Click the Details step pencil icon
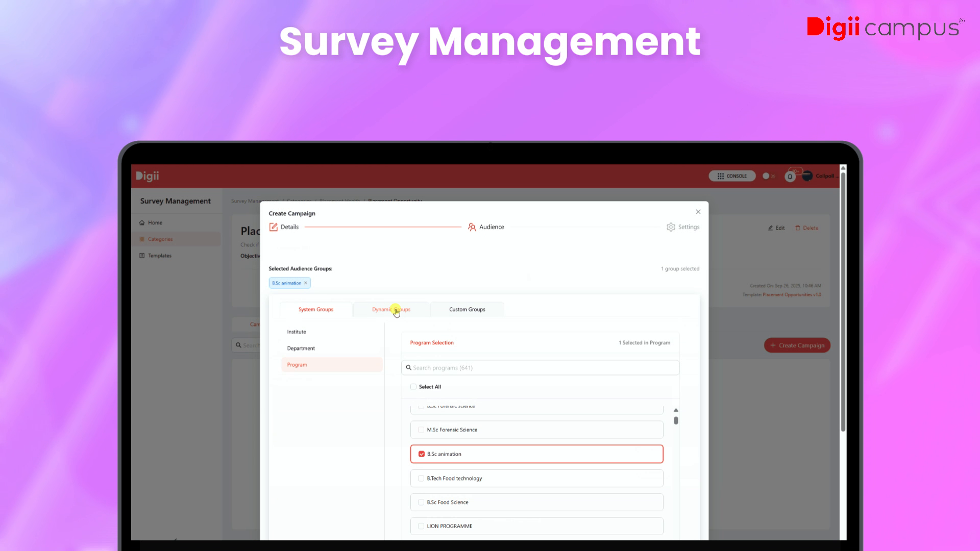980x551 pixels. pos(274,227)
